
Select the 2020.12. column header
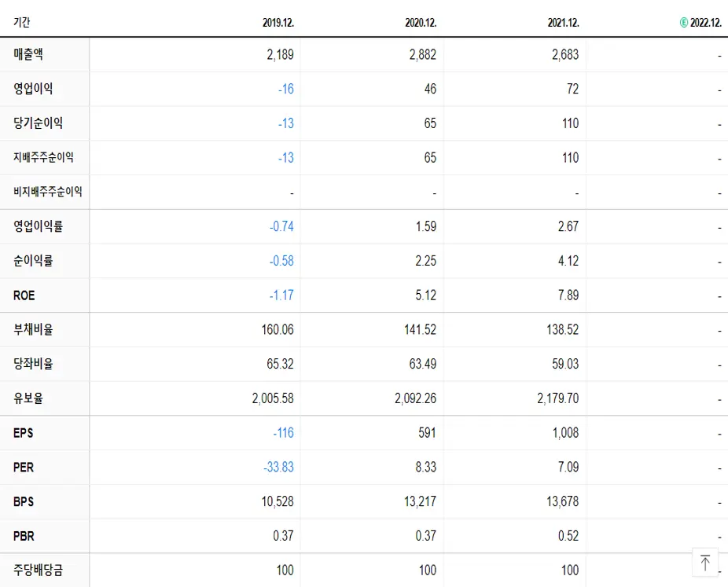(x=421, y=22)
